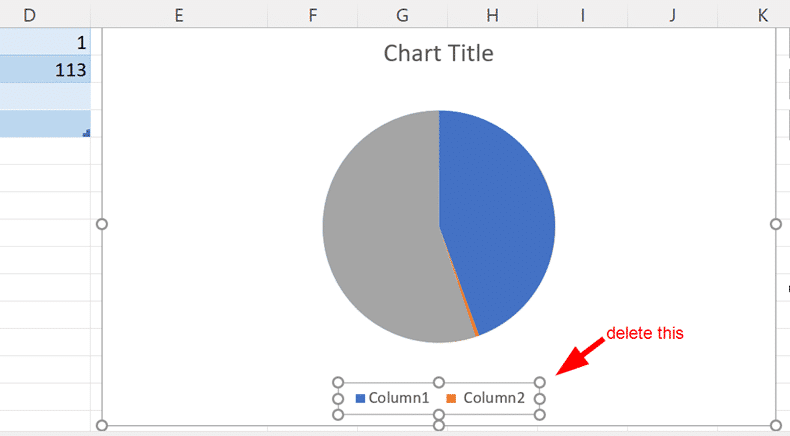This screenshot has width=790, height=436.
Task: Click the chart's right-middle resize handle
Action: [x=776, y=224]
